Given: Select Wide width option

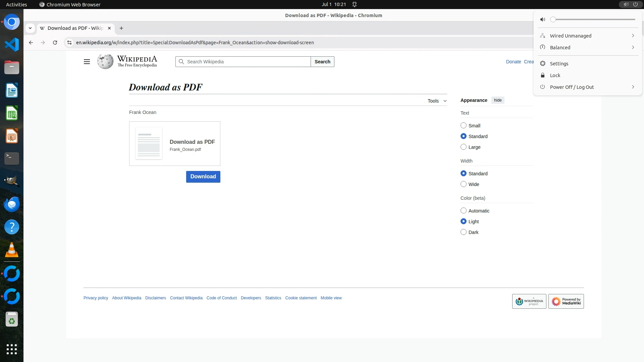Looking at the screenshot, I should (464, 184).
